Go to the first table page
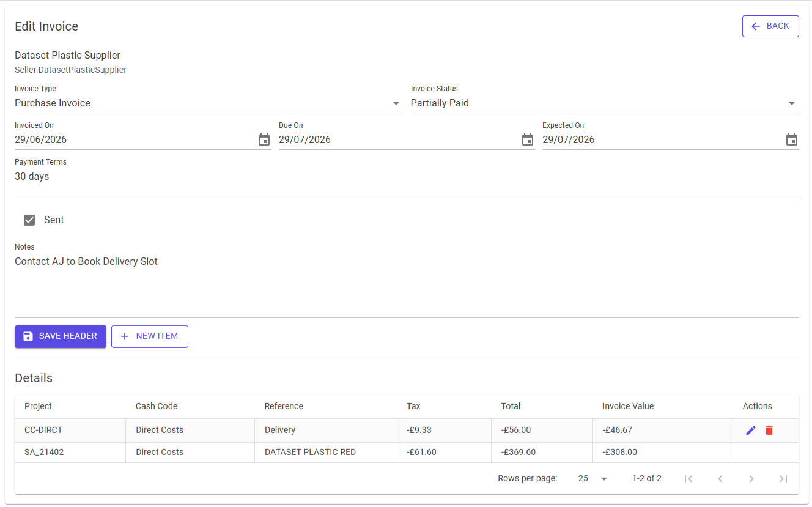Image resolution: width=812 pixels, height=507 pixels. (688, 479)
